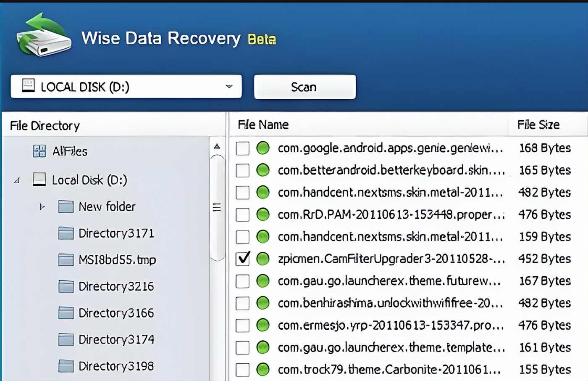The height and width of the screenshot is (381, 588).
Task: Select Local Disk (D:) tree item label
Action: coord(89,180)
